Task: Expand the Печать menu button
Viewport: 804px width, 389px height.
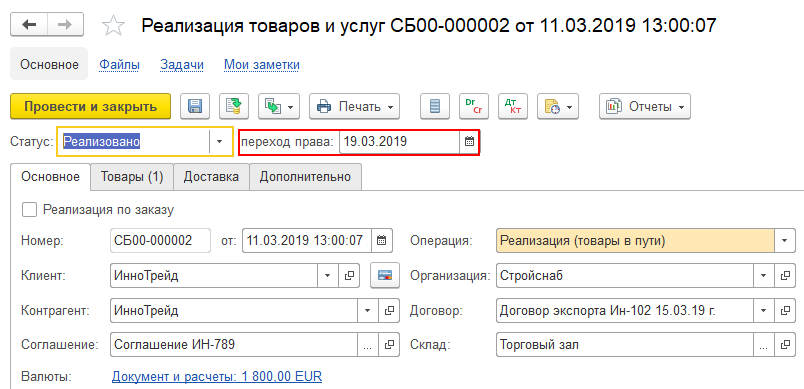Action: tap(354, 107)
